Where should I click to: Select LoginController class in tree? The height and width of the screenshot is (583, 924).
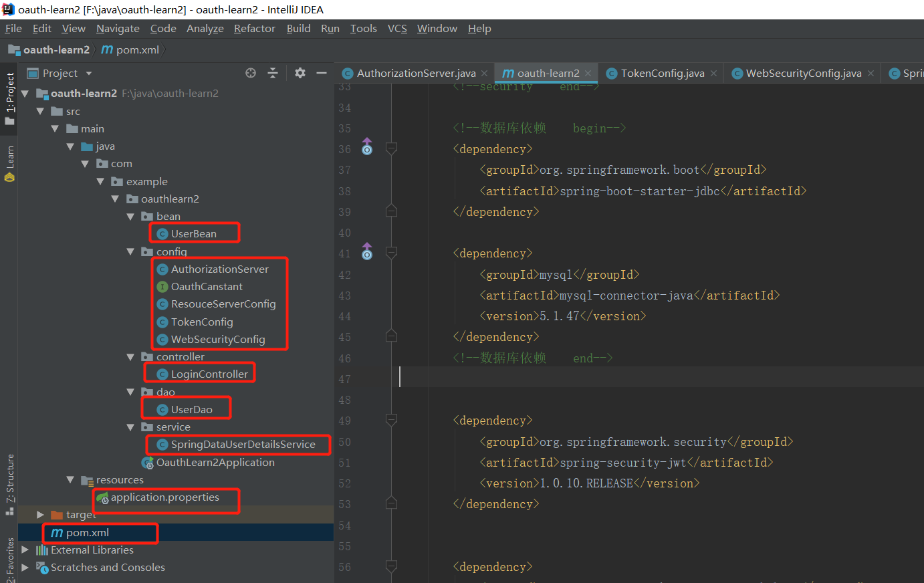[x=209, y=374]
